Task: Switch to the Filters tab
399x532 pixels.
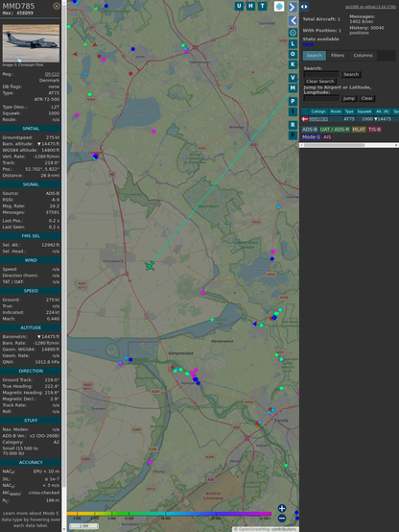Action: coord(338,56)
